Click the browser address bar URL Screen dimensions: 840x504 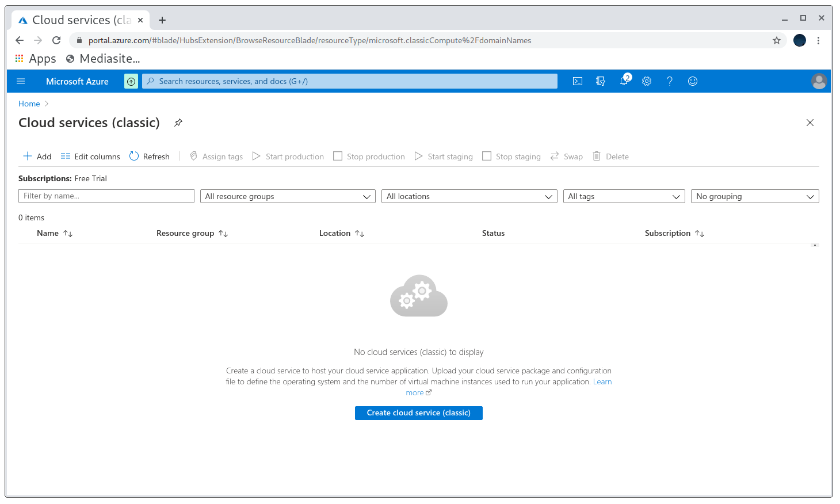(310, 40)
